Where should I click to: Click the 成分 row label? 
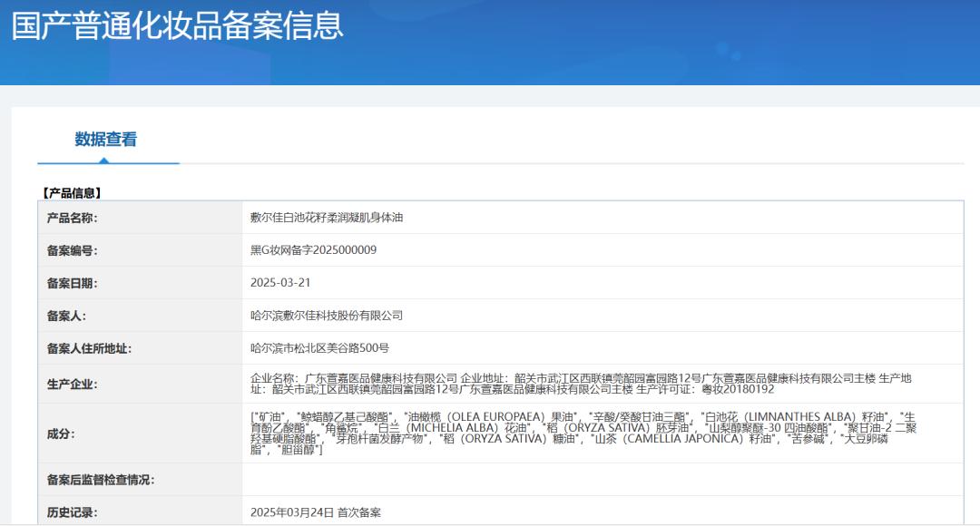pyautogui.click(x=61, y=433)
